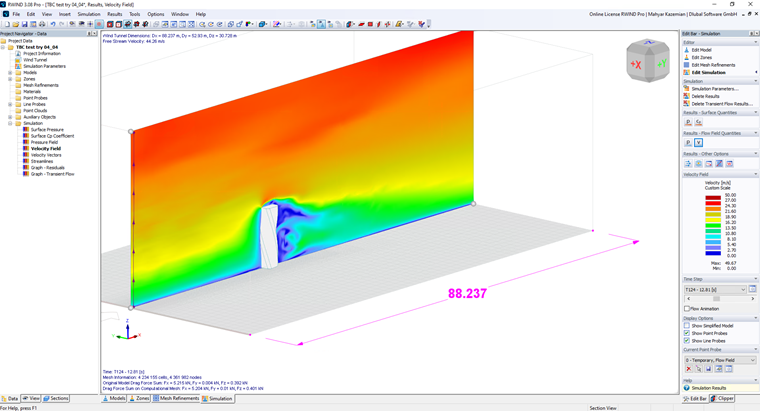The height and width of the screenshot is (411, 760).
Task: Click Delete Results in Edit Bar
Action: pyautogui.click(x=705, y=96)
